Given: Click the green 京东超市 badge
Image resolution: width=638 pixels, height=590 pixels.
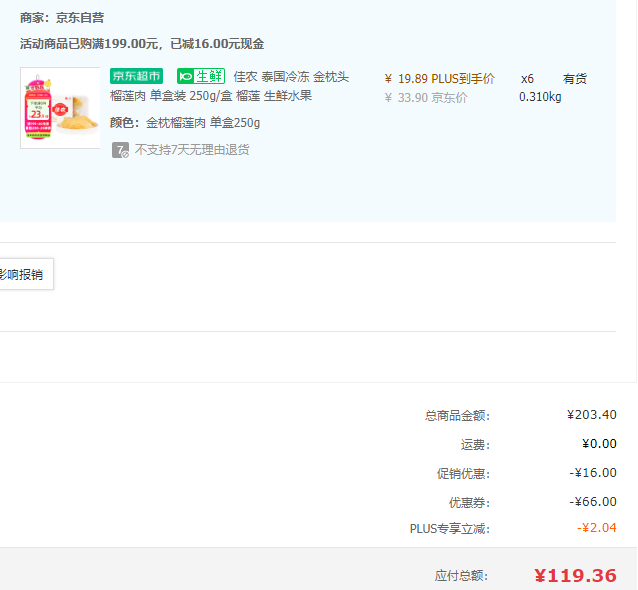Looking at the screenshot, I should tap(136, 76).
